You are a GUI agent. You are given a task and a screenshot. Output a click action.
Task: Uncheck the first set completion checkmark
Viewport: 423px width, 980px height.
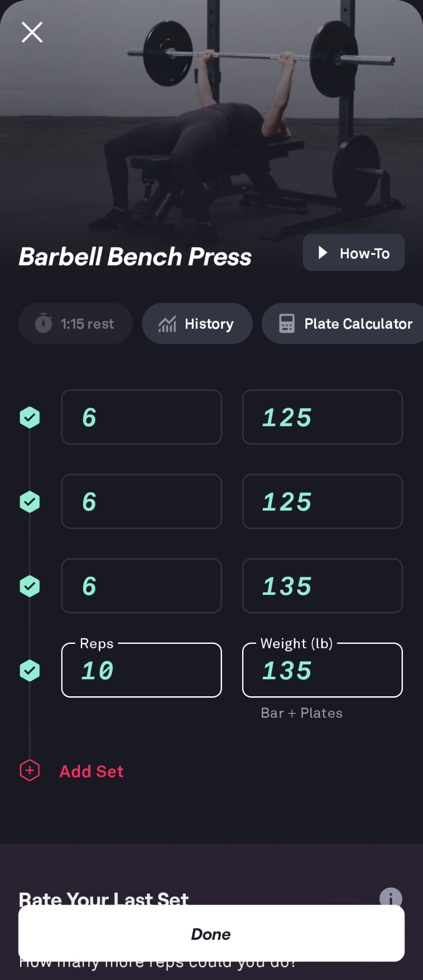[30, 417]
